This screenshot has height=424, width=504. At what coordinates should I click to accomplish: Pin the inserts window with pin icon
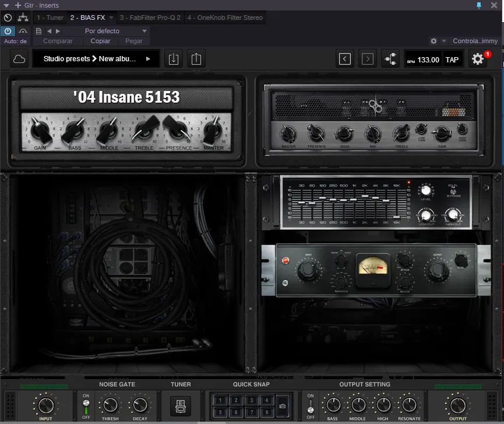point(479,5)
